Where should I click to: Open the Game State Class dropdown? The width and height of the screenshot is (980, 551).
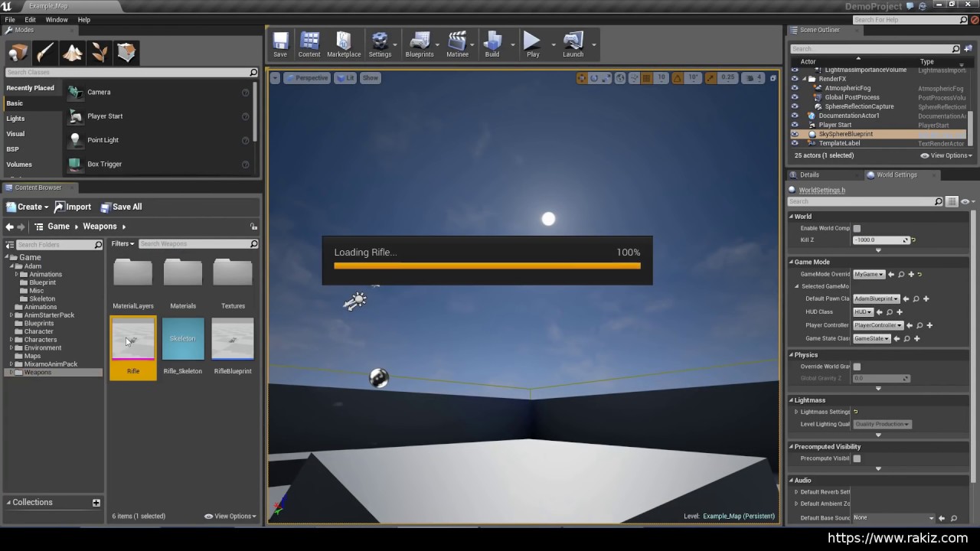click(871, 338)
